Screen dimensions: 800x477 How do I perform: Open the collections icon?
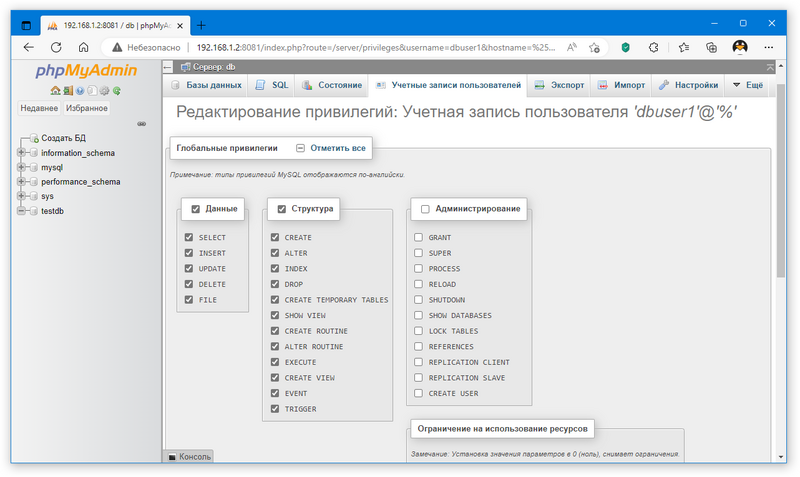711,47
